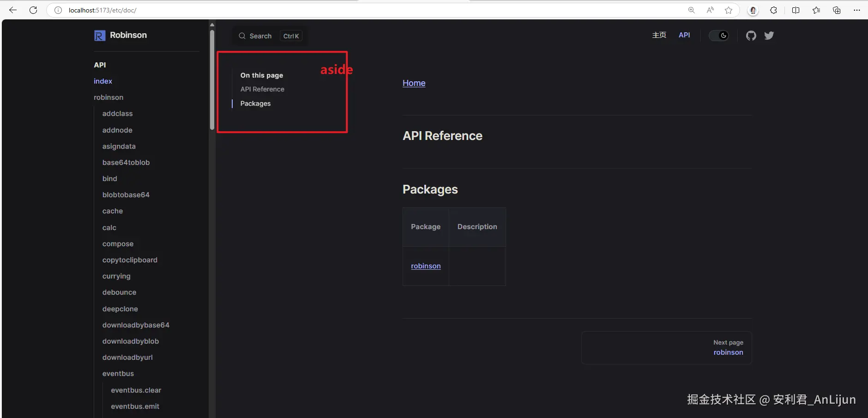Open the robinson package table link
This screenshot has height=418, width=868.
click(x=426, y=266)
